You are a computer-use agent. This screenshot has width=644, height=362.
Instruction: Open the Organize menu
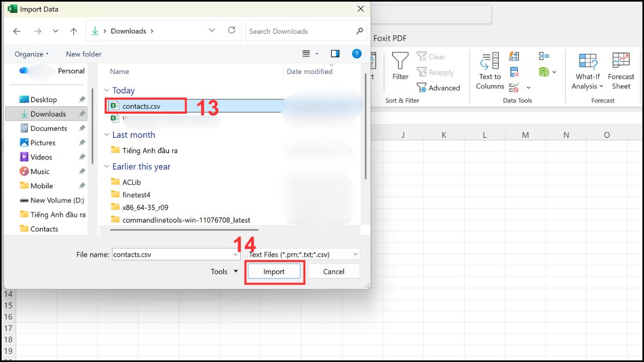30,54
